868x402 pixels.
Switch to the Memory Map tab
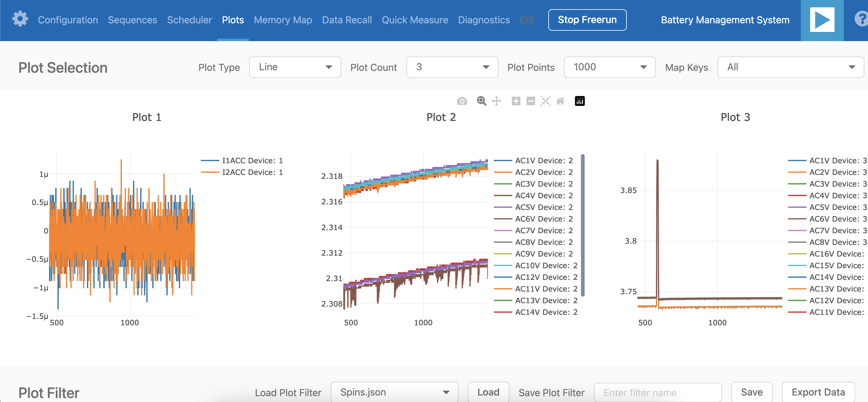(x=283, y=20)
